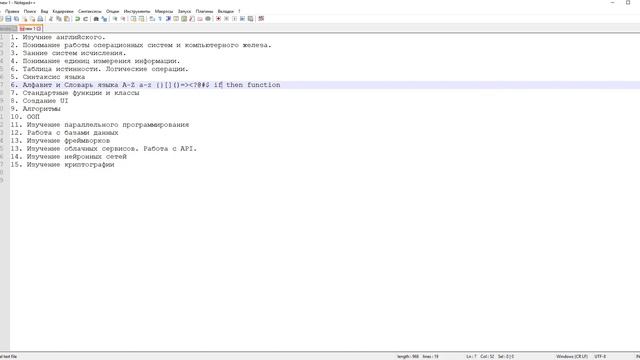Screen dimensions: 640x360
Task: Open the Replace dialog icon
Action: 104,19
